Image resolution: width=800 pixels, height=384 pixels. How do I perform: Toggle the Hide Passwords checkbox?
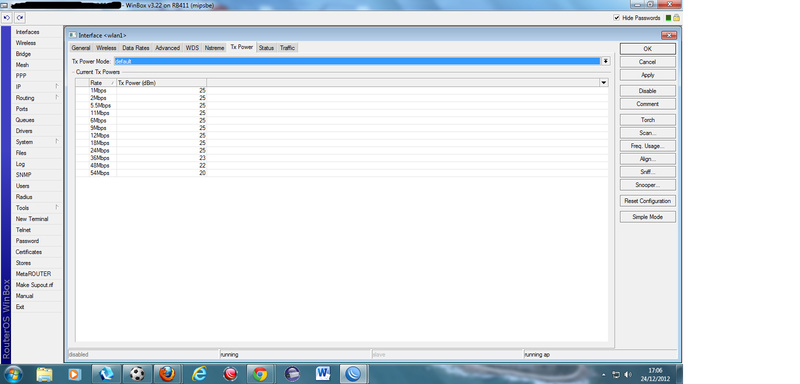tap(617, 18)
